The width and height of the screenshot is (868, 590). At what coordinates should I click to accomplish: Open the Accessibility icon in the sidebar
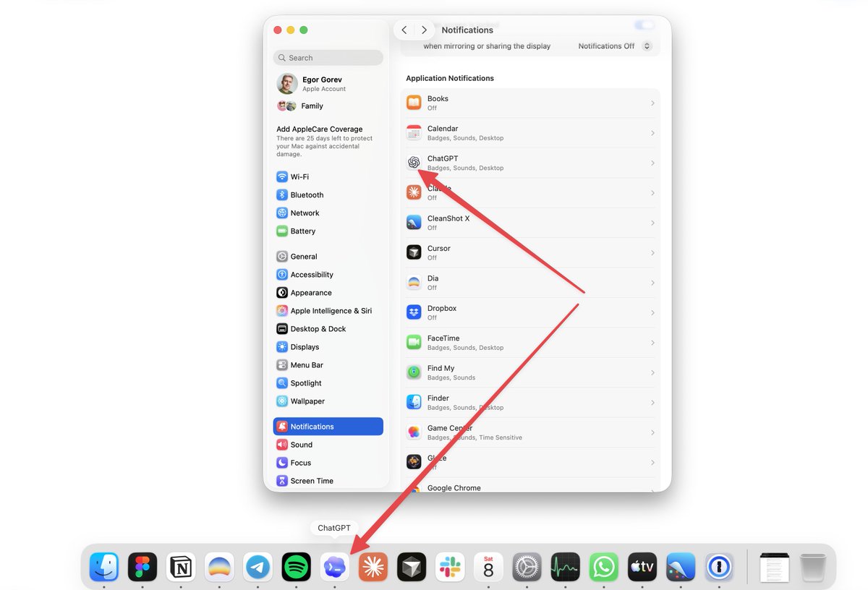282,274
